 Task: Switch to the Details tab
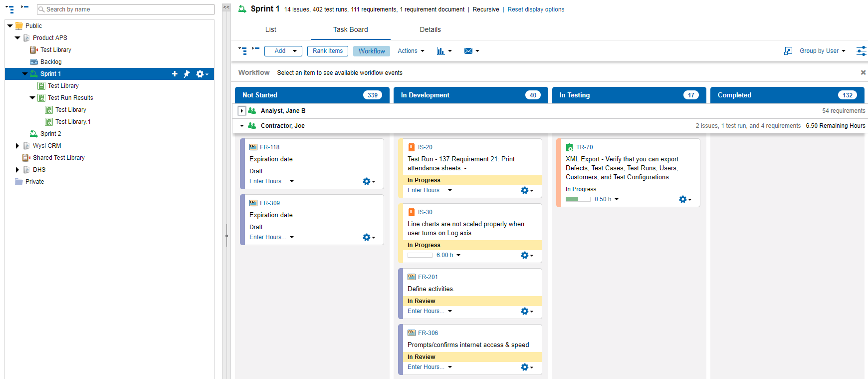tap(430, 29)
